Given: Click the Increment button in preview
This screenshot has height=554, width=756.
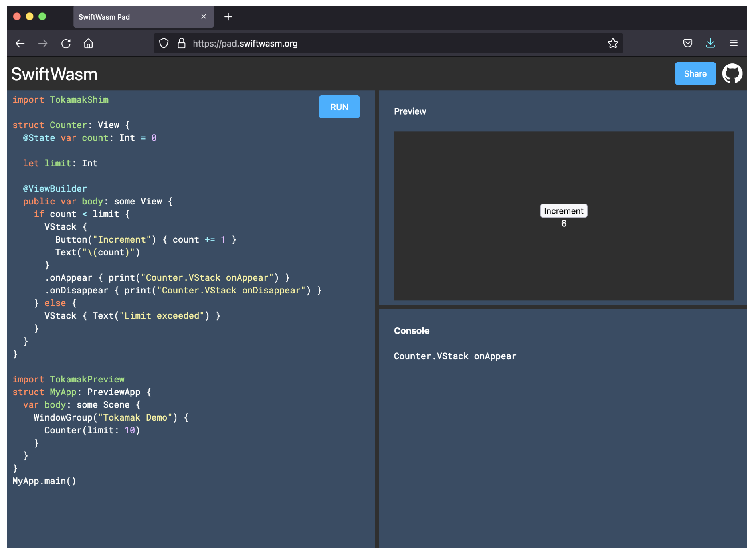Looking at the screenshot, I should (564, 211).
